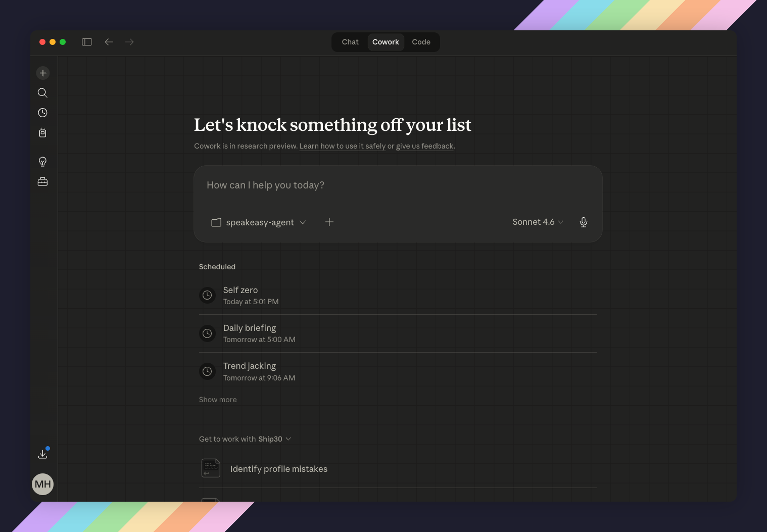Open the 'Learn how to use it safely' link
This screenshot has width=767, height=532.
click(342, 146)
